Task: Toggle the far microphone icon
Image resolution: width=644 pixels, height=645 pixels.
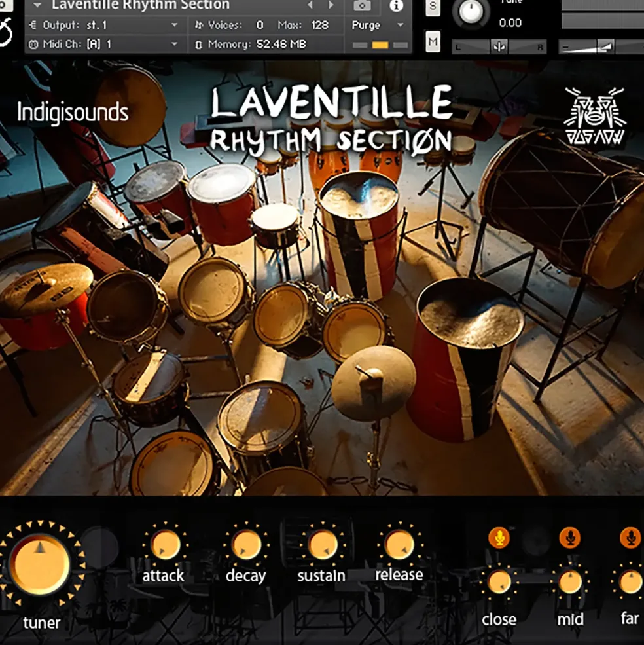Action: [x=631, y=538]
